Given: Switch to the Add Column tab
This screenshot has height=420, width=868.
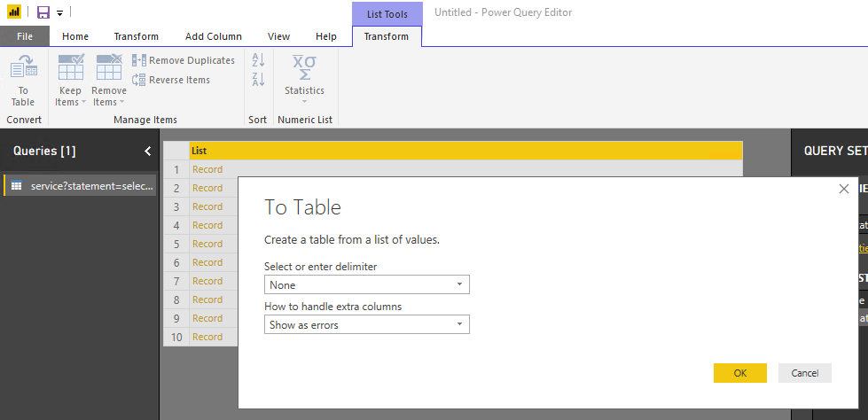Looking at the screenshot, I should (x=213, y=36).
